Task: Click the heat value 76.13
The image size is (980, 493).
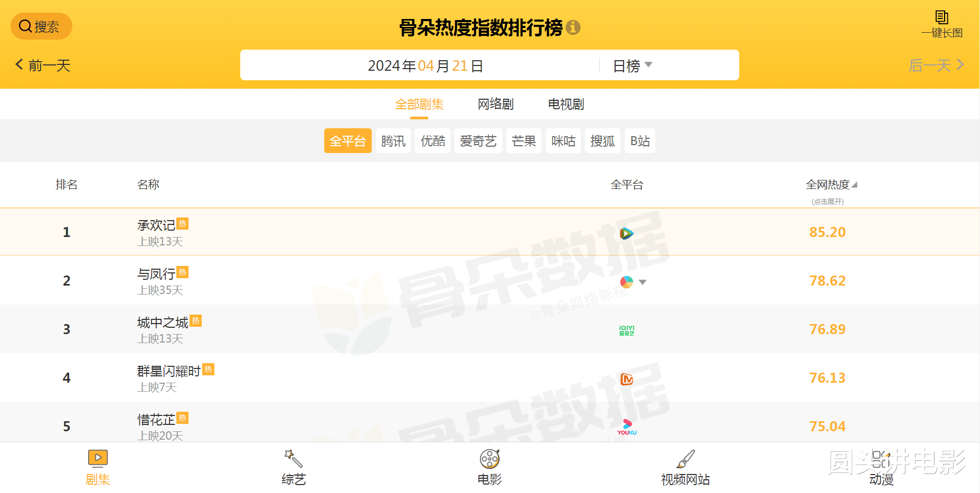Action: tap(827, 378)
